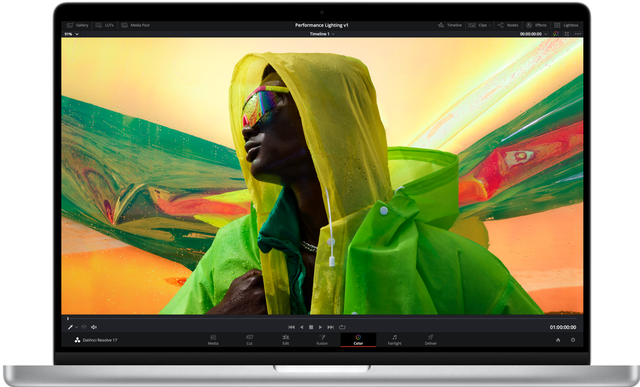Screen dimensions: 640x387
Task: Open the Effects library
Action: click(536, 25)
